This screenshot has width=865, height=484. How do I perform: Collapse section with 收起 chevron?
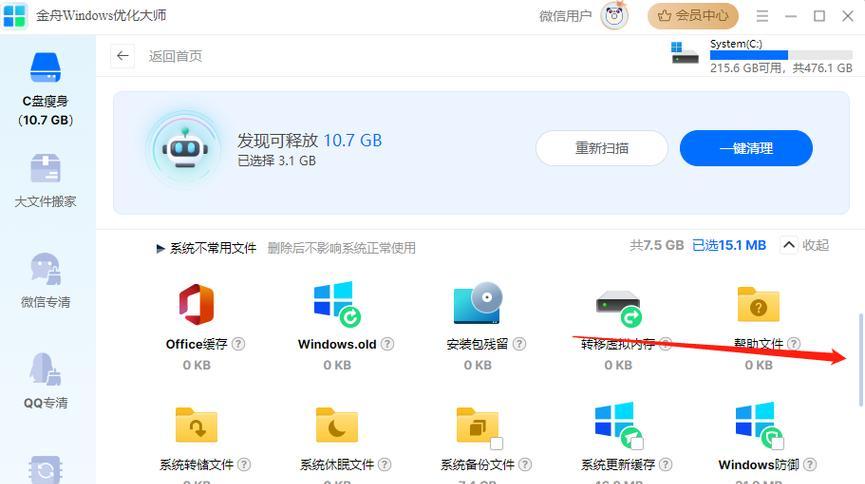click(x=789, y=244)
